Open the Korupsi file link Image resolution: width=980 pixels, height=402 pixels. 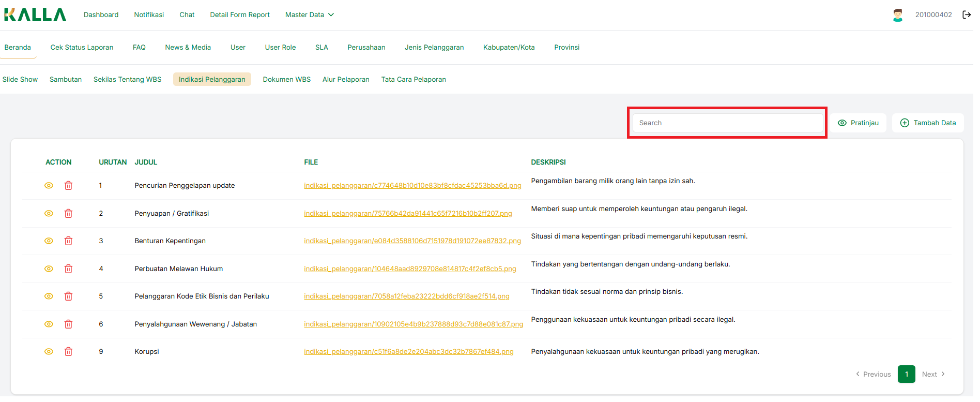tap(408, 352)
